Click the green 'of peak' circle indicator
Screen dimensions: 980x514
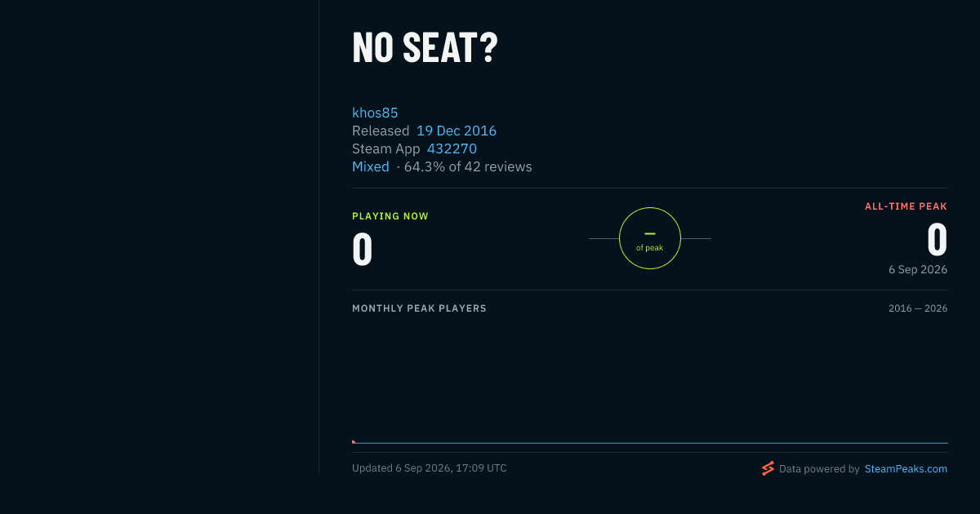point(650,238)
